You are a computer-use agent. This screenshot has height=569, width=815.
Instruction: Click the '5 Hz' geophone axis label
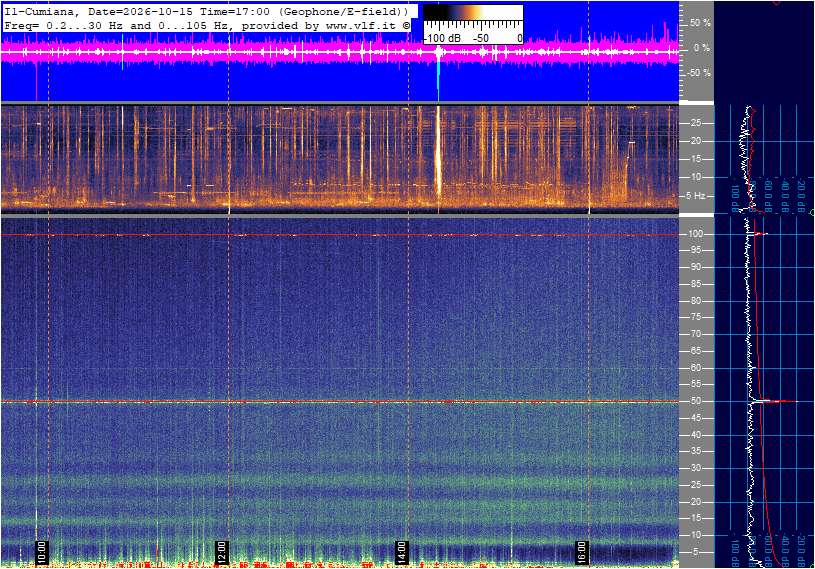(696, 196)
